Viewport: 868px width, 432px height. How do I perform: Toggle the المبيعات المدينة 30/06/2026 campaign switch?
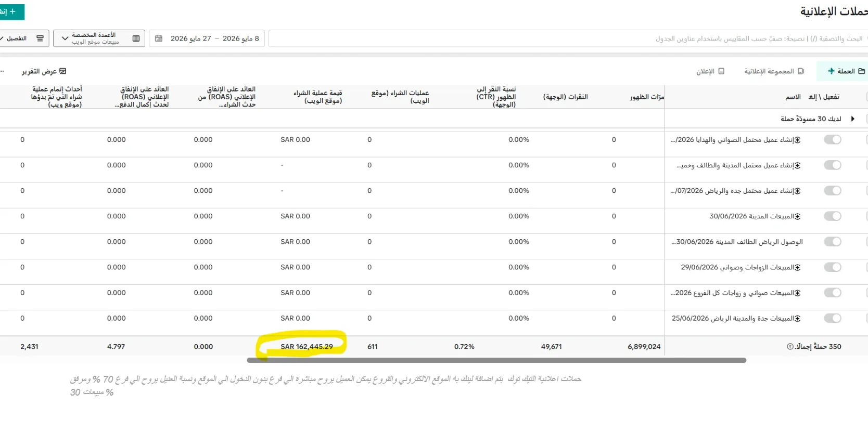[833, 216]
